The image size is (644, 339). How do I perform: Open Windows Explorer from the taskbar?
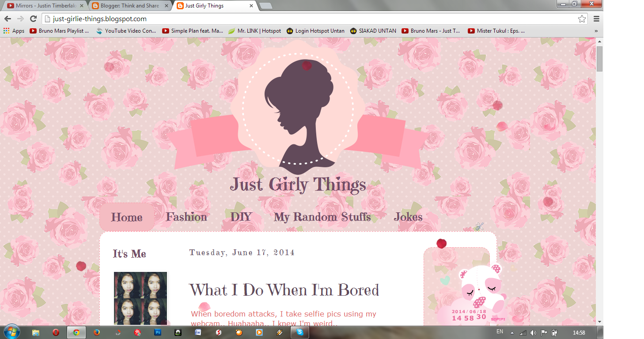pyautogui.click(x=36, y=332)
